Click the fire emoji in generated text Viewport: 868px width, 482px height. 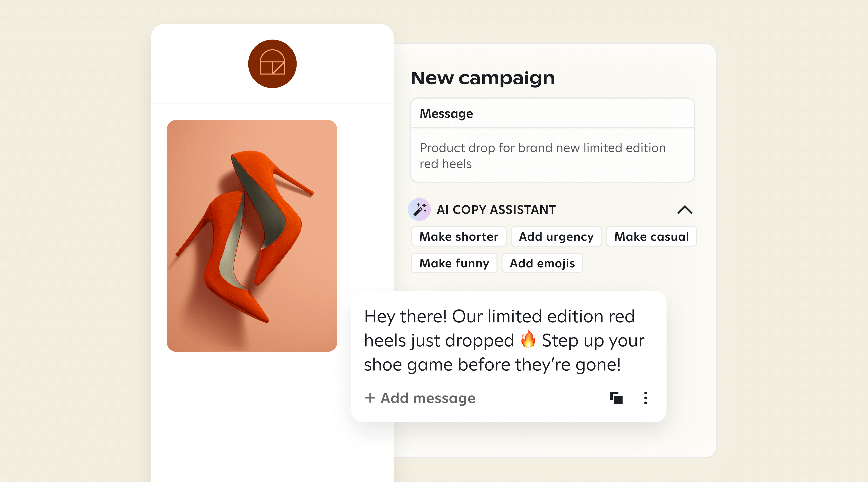[x=528, y=339]
